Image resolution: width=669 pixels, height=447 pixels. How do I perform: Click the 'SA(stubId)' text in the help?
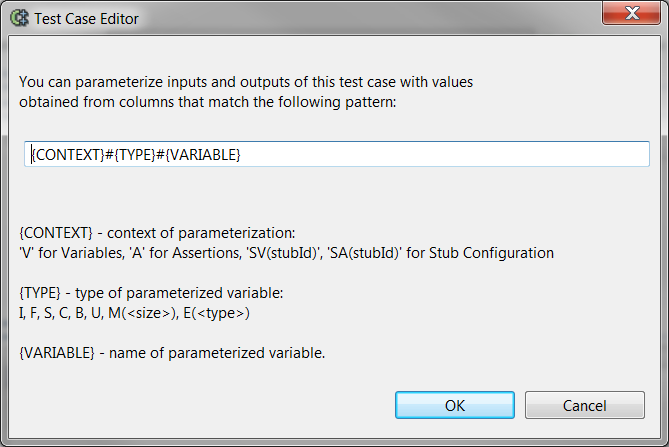[366, 253]
